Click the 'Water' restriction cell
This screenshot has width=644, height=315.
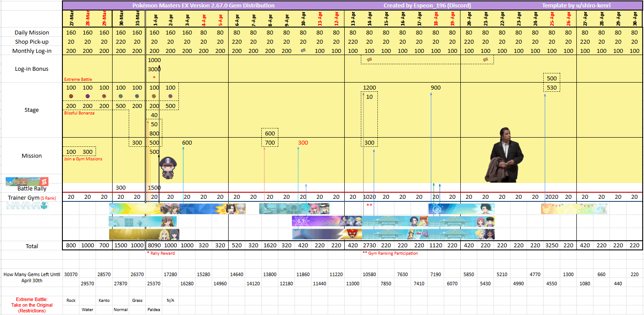tap(88, 310)
